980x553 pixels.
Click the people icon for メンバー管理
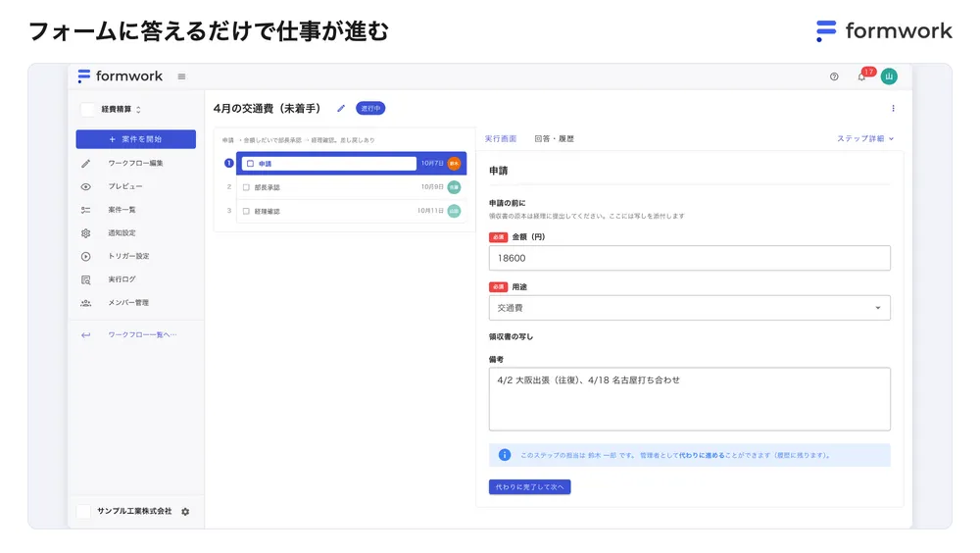point(85,303)
